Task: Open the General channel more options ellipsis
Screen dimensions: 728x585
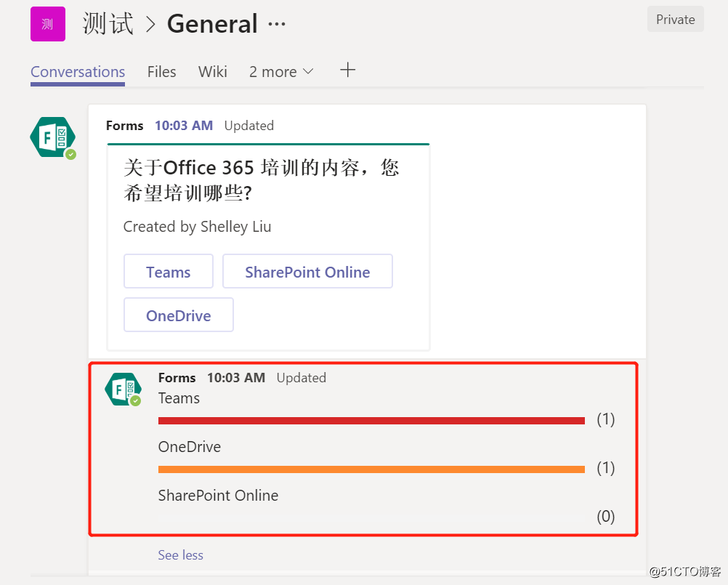Action: click(277, 24)
